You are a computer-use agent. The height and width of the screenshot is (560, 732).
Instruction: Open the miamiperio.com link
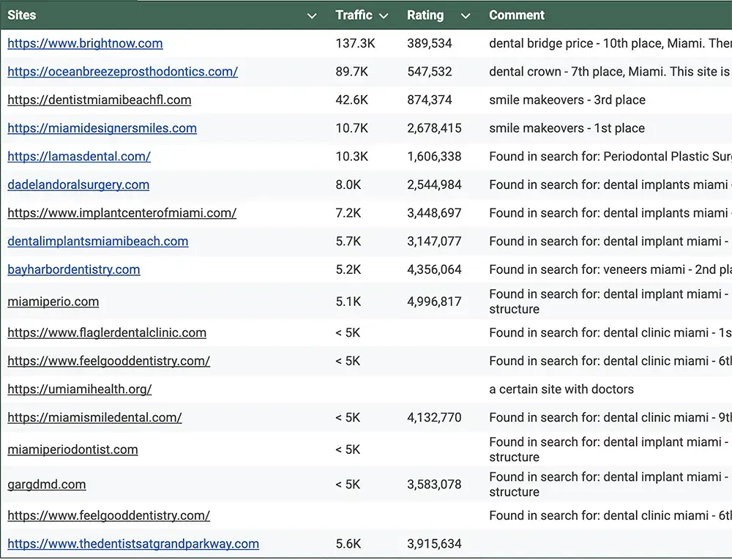click(x=53, y=302)
